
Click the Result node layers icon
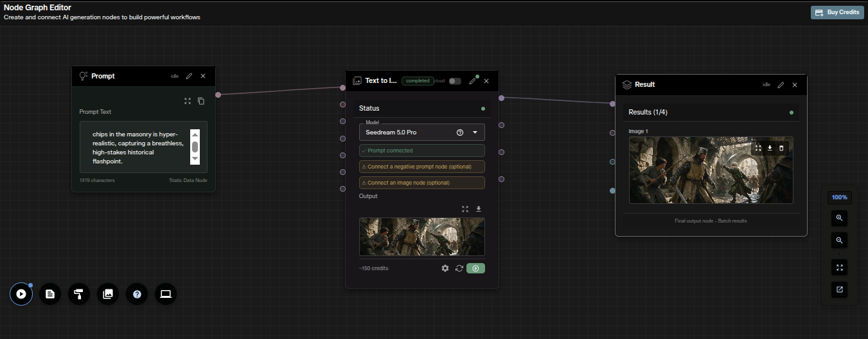tap(627, 84)
